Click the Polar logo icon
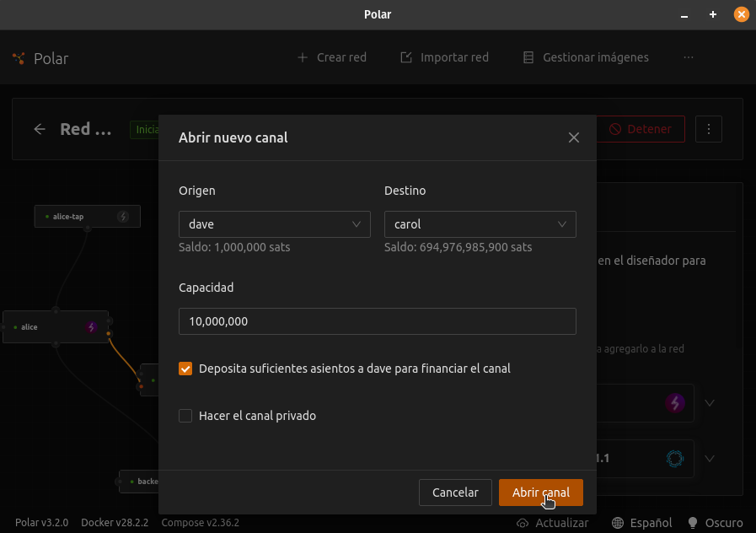 pyautogui.click(x=18, y=57)
